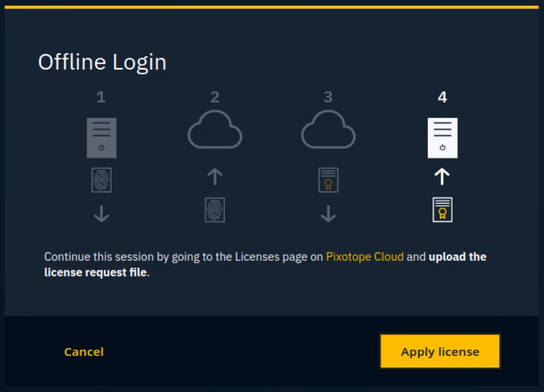
Task: Click the Offline Login heading
Action: 102,62
